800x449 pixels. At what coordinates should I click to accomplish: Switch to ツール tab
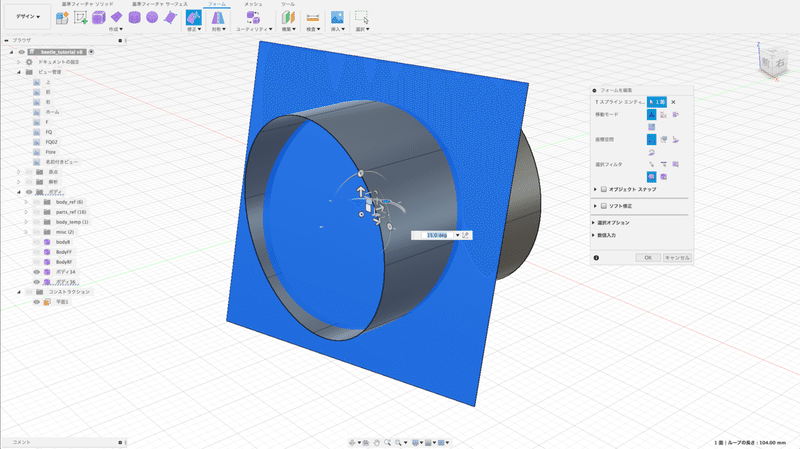click(288, 4)
